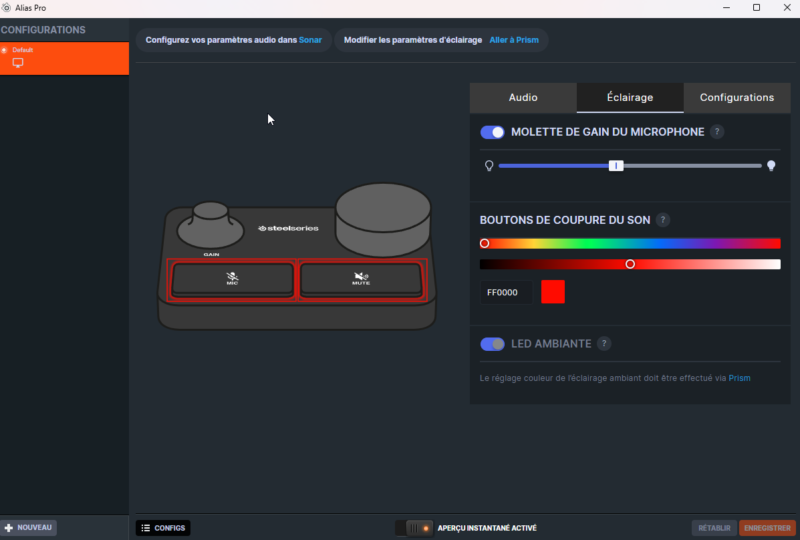The height and width of the screenshot is (540, 800).
Task: Open the Sonar link in top banner
Action: (310, 40)
